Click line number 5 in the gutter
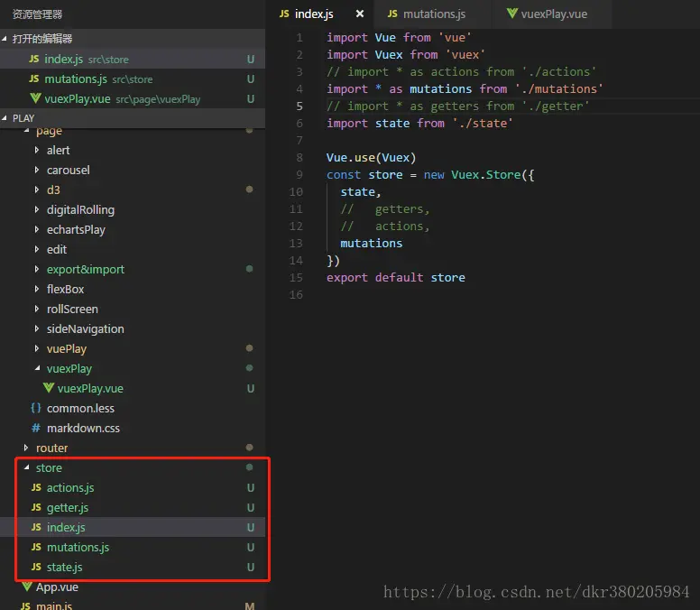Viewport: 700px width, 610px height. click(x=299, y=106)
